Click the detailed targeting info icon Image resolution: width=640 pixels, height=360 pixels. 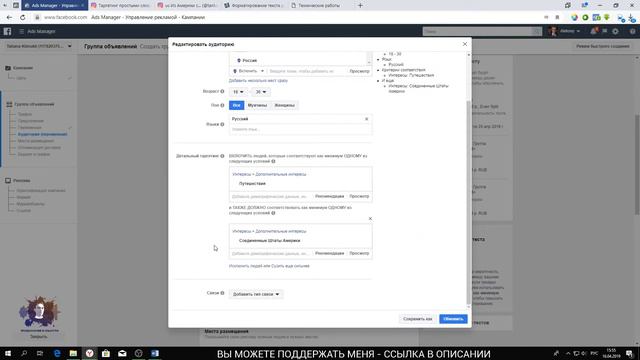(222, 156)
